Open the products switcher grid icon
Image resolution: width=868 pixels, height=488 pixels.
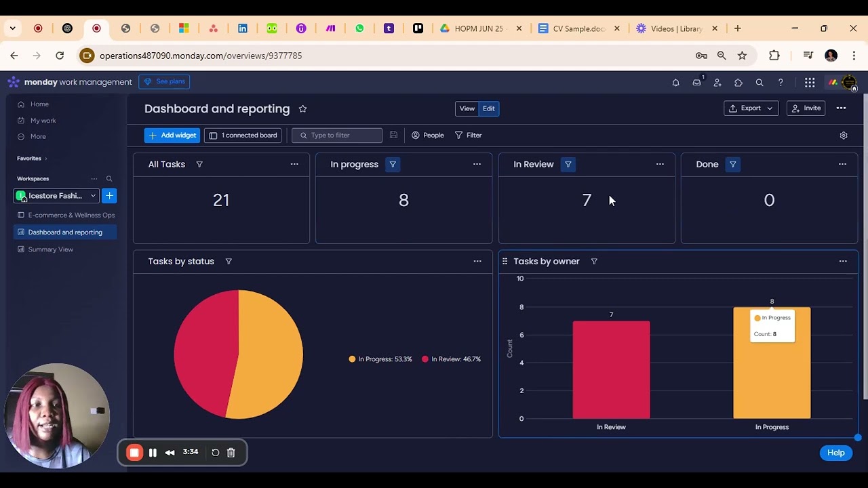810,83
